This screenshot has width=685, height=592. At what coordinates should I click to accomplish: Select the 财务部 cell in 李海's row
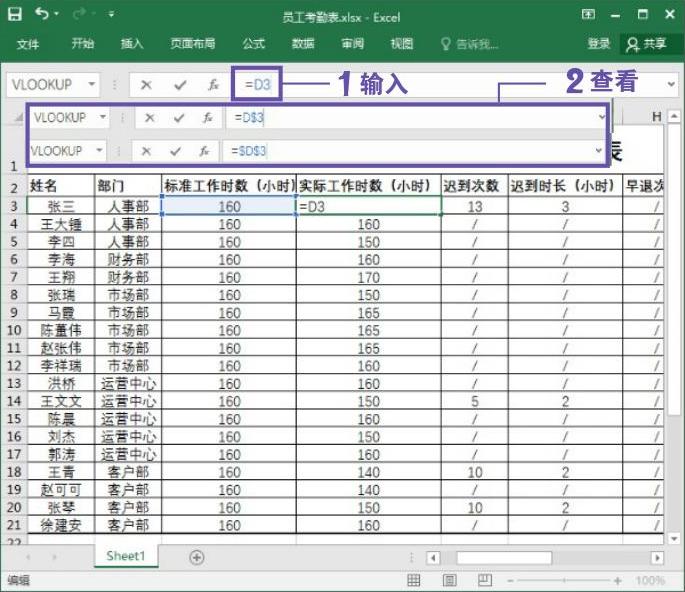(x=128, y=260)
